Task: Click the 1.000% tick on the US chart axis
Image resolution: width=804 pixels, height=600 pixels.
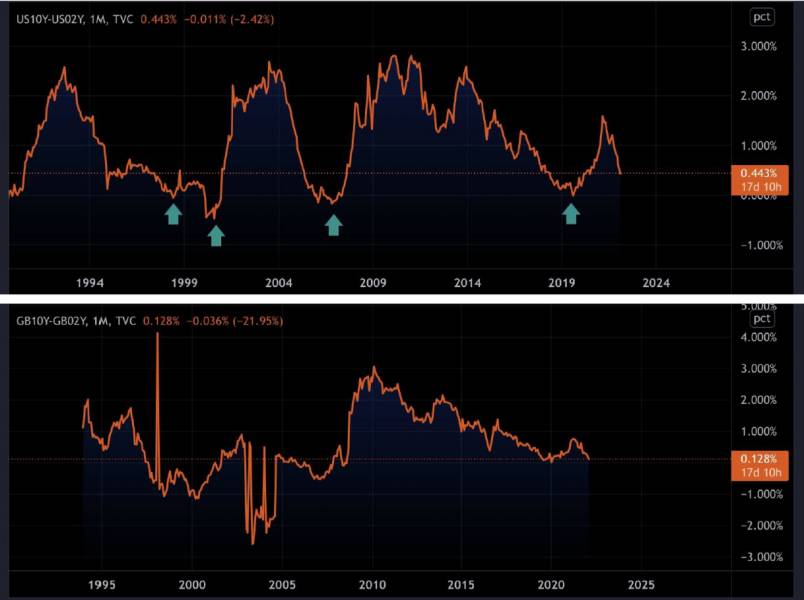Action: pyautogui.click(x=758, y=146)
